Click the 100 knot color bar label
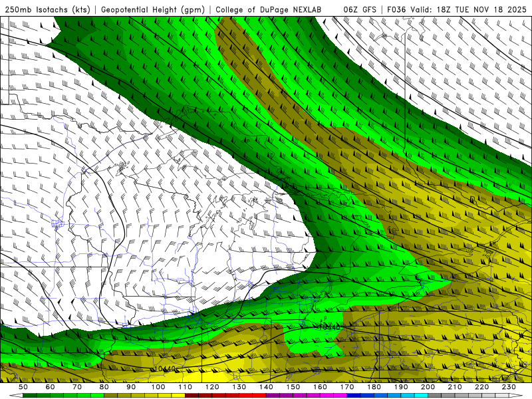This screenshot has height=399, width=532. click(x=158, y=387)
